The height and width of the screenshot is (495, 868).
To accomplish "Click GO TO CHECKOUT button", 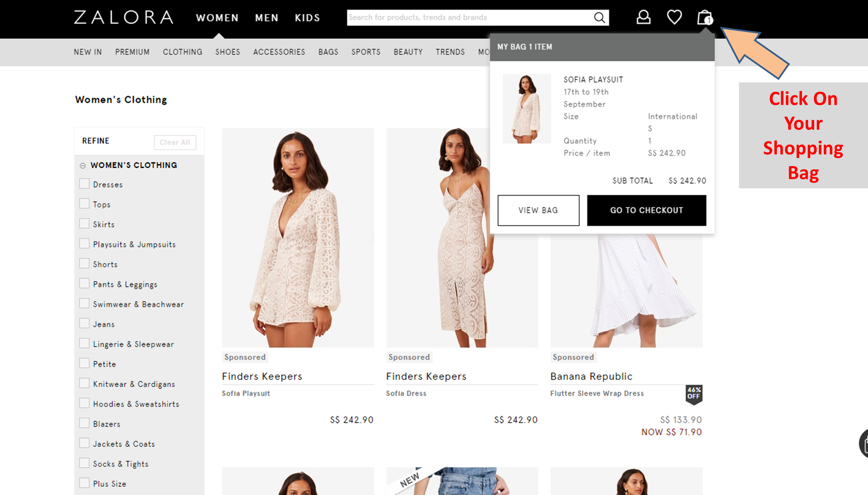I will point(646,210).
